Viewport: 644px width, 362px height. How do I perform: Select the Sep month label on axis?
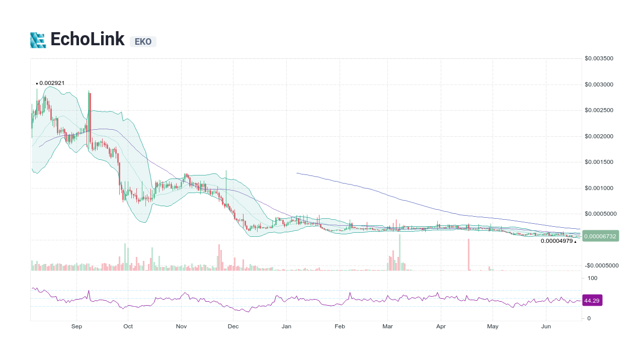tap(76, 326)
